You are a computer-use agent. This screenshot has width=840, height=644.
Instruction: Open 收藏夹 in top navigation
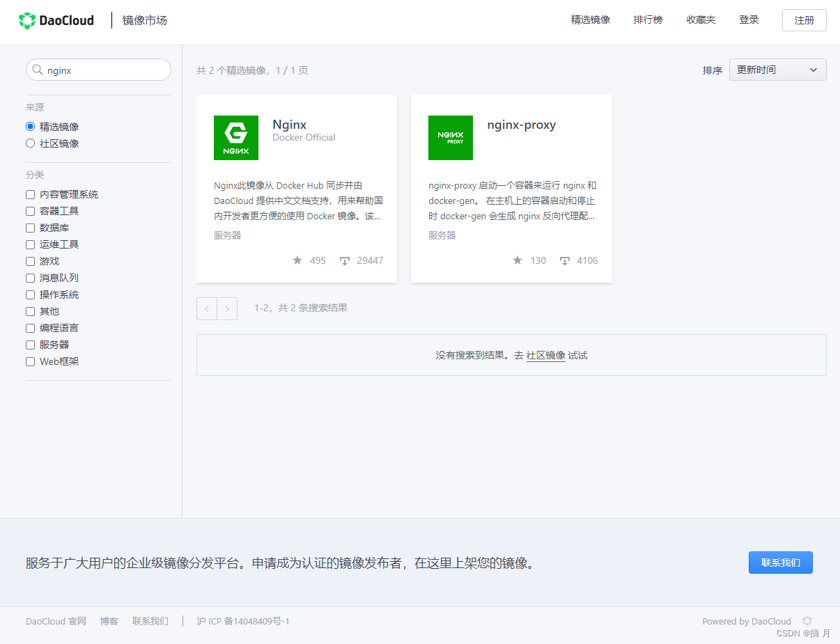(701, 20)
